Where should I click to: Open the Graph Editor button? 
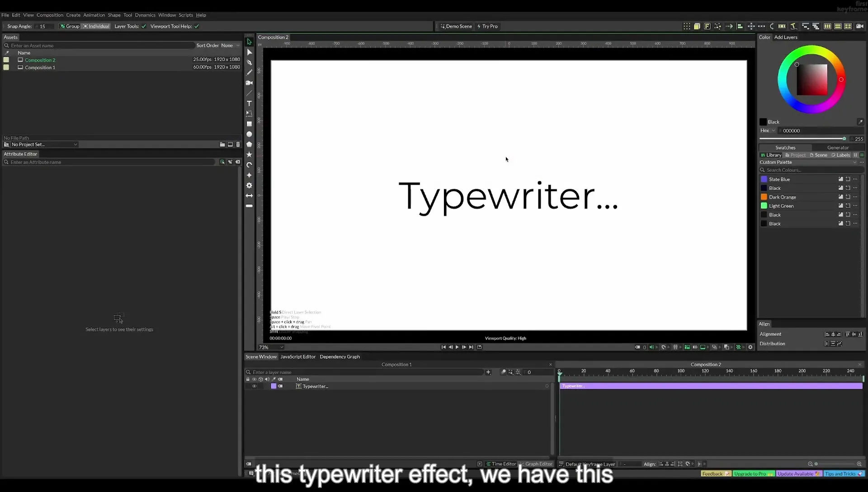click(x=536, y=464)
